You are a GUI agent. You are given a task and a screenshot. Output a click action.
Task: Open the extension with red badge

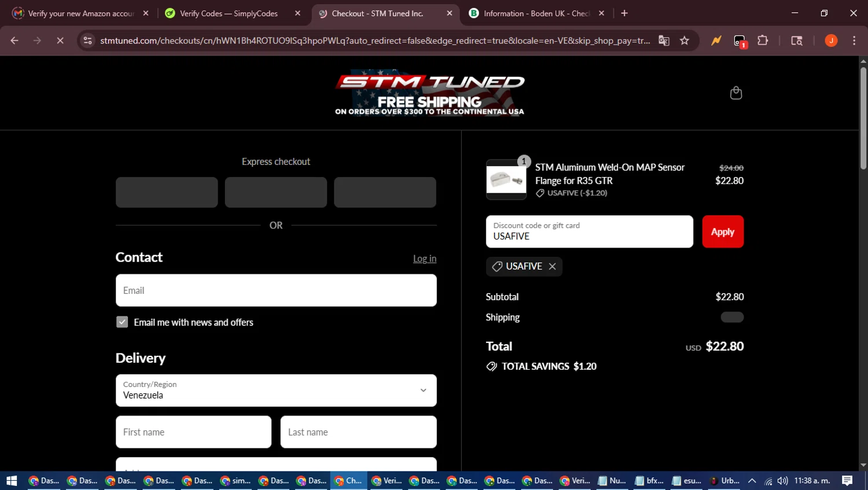(x=740, y=41)
